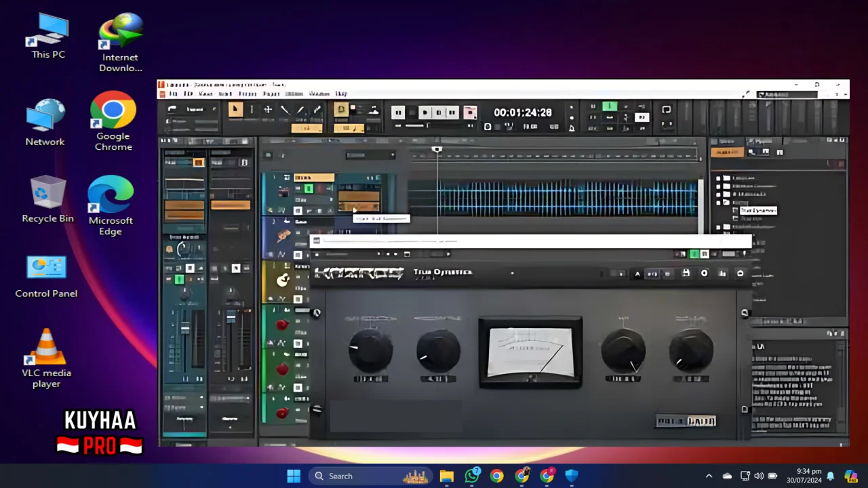
Task: Open VLC media player desktop icon
Action: click(46, 359)
